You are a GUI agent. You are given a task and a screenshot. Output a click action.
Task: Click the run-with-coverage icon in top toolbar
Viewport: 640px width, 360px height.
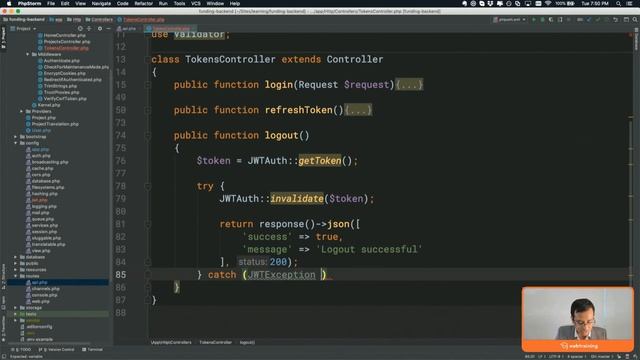click(x=551, y=20)
